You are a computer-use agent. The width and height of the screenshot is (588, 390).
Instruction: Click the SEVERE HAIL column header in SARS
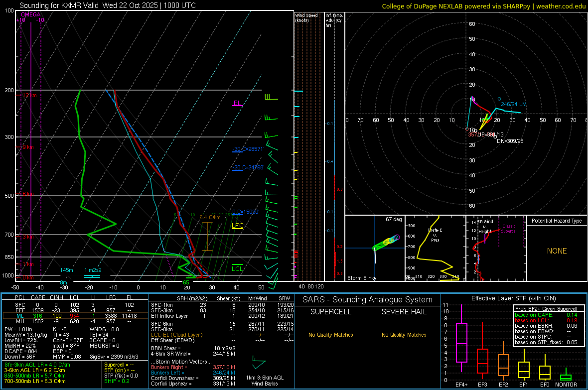(404, 312)
